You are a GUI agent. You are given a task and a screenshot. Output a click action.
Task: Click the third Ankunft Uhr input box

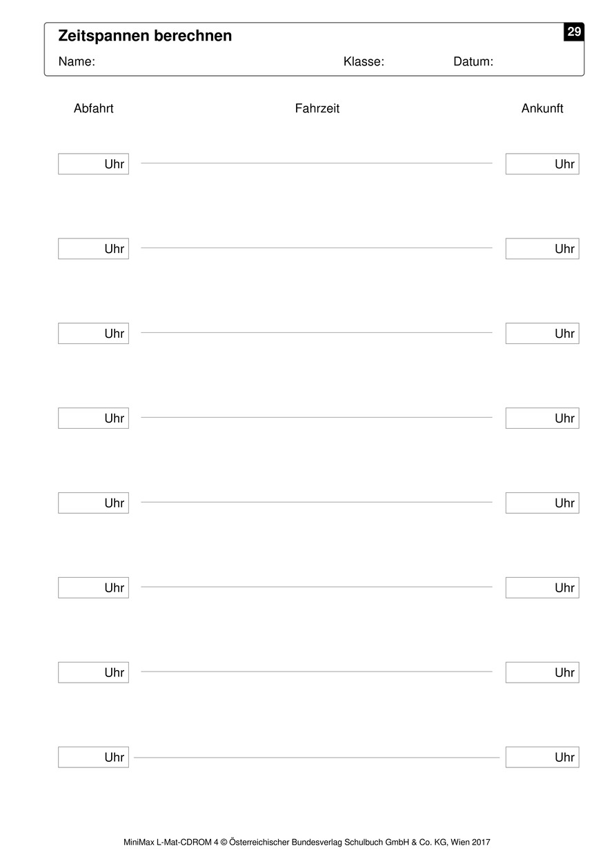542,334
